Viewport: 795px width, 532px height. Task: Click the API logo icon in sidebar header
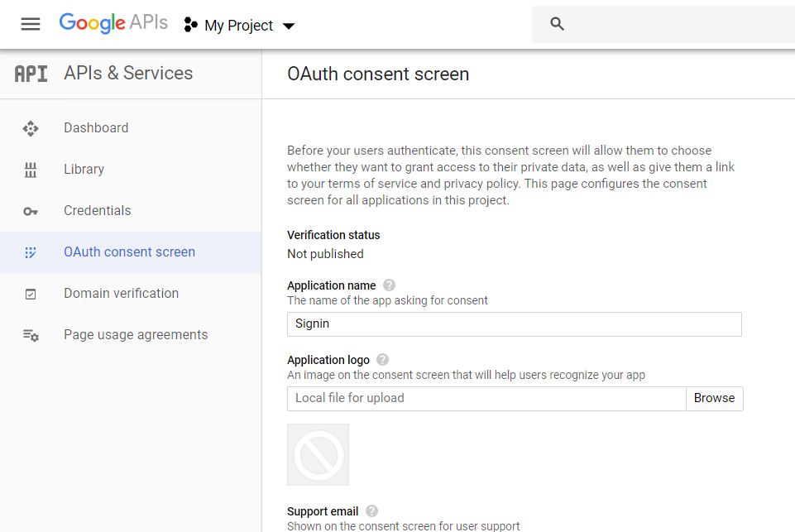point(31,74)
